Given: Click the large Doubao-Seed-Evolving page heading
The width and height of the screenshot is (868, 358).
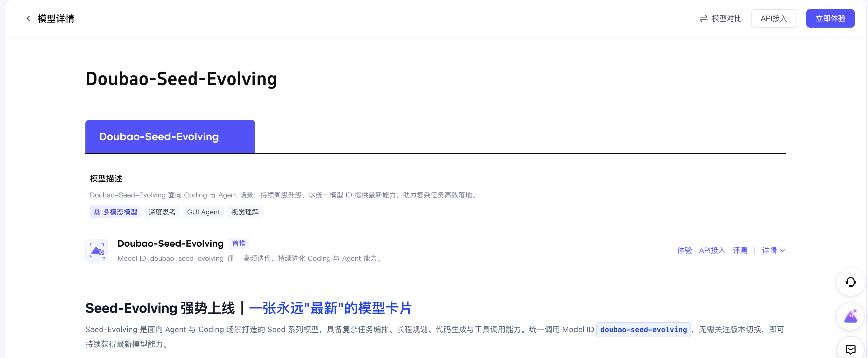Looking at the screenshot, I should point(181,79).
